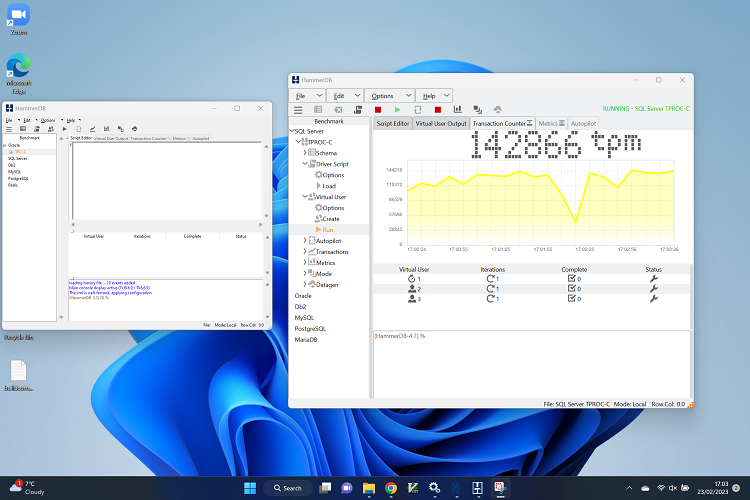
Task: Collapse the TPROC-C tree node
Action: point(298,142)
